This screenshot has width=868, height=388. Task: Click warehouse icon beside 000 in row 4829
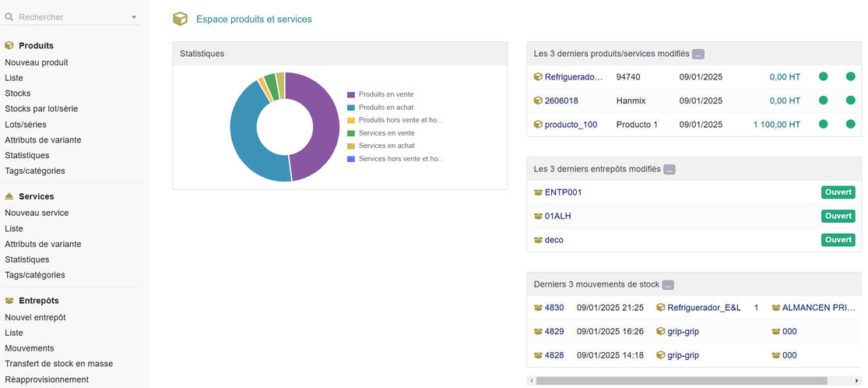pos(775,331)
